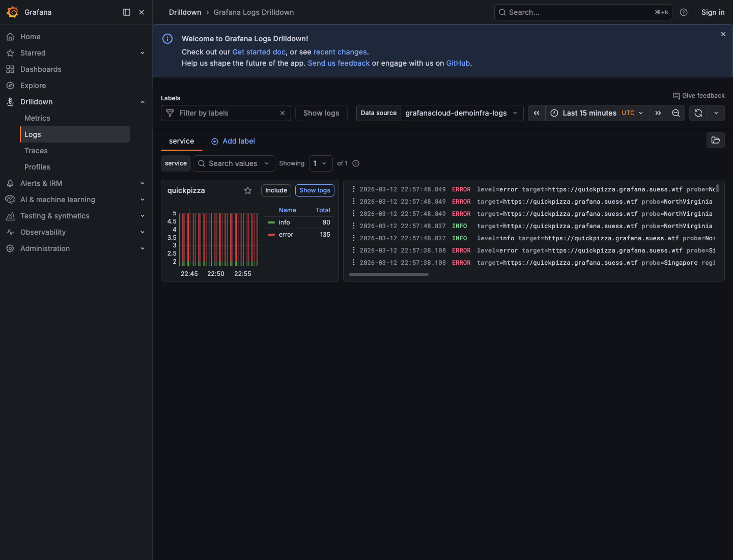Open the Last 15 minutes time picker
Image resolution: width=733 pixels, height=560 pixels.
click(x=590, y=113)
